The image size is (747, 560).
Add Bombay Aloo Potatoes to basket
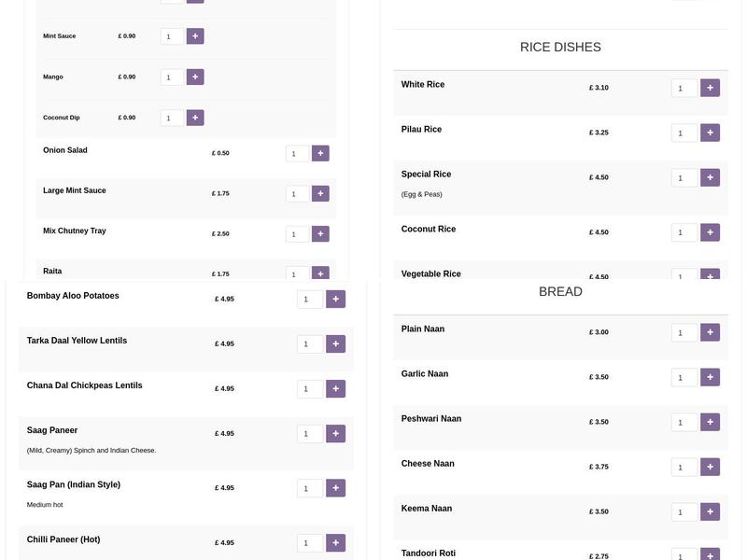[336, 299]
